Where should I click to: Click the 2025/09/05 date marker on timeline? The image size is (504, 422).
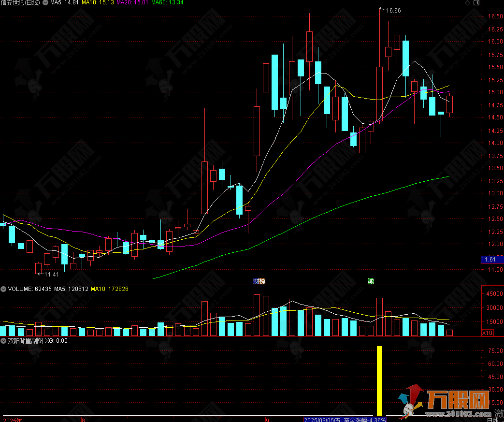pyautogui.click(x=323, y=420)
